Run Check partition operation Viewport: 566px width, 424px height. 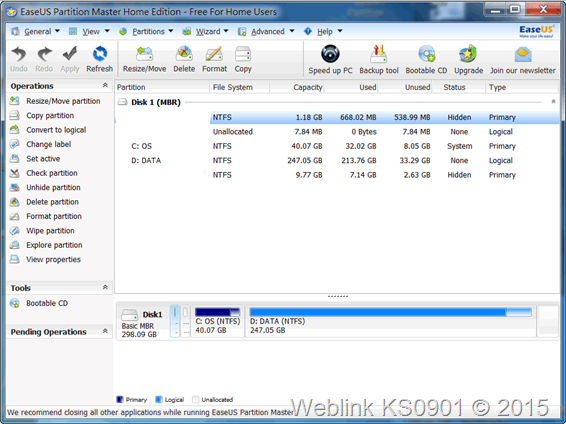[x=44, y=173]
